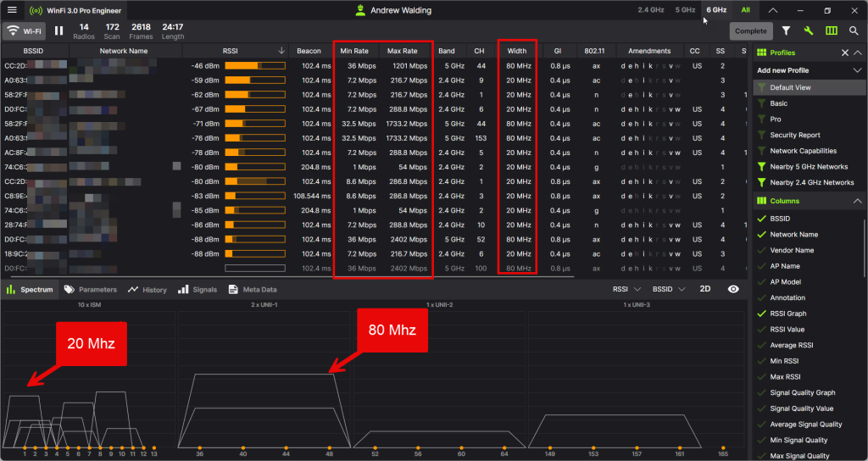Screen dimensions: 868x461
Task: Open the hamburger menu
Action: pyautogui.click(x=12, y=10)
